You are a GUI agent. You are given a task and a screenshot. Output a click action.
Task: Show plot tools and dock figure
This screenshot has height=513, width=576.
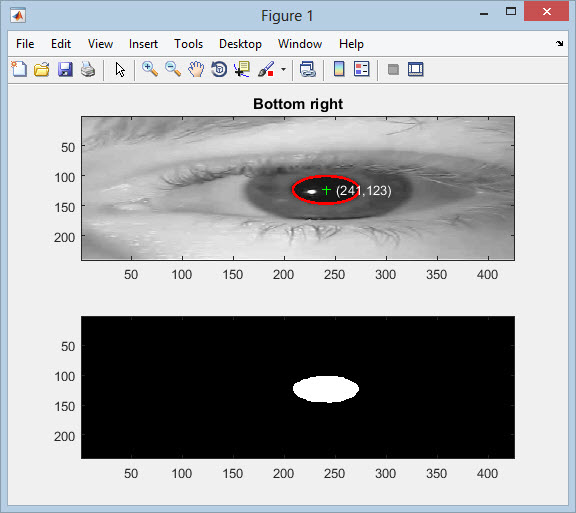[x=415, y=69]
